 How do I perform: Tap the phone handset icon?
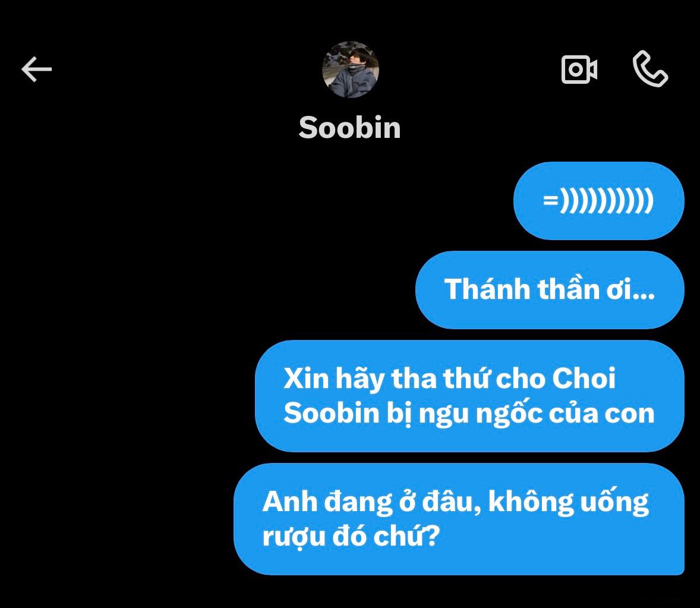650,68
